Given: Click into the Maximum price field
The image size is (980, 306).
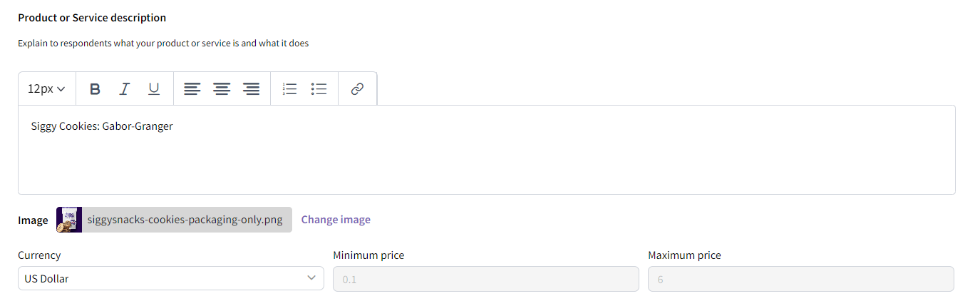Looking at the screenshot, I should pos(801,279).
